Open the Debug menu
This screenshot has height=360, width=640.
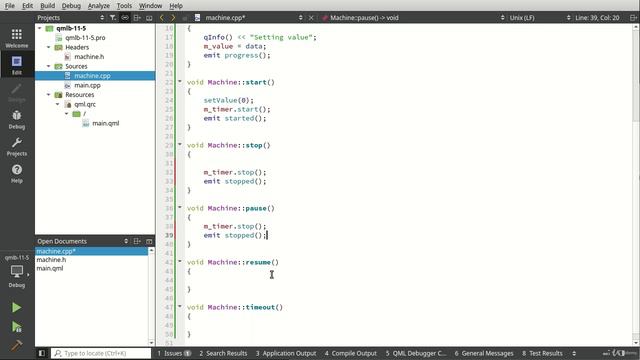click(71, 6)
